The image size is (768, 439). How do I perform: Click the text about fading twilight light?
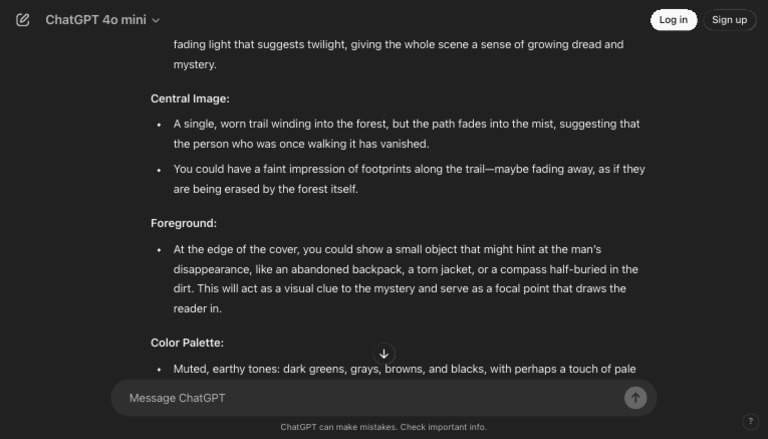pyautogui.click(x=398, y=45)
